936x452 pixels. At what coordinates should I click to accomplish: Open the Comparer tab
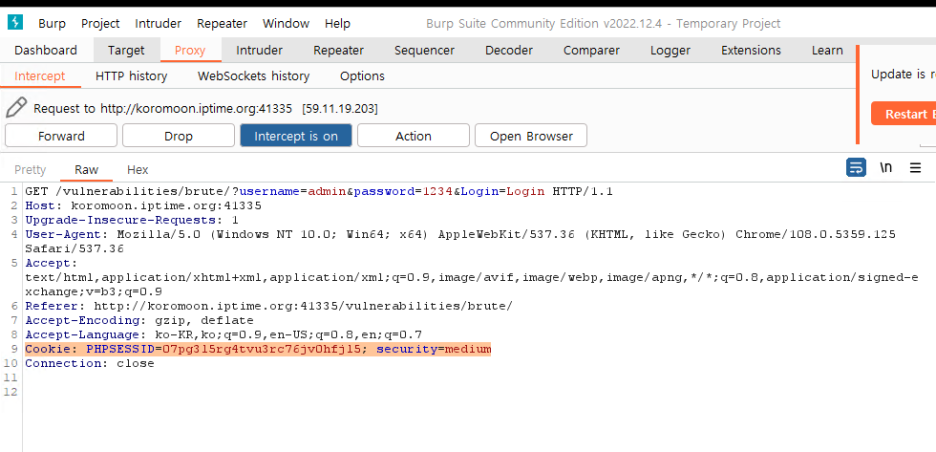[x=592, y=50]
